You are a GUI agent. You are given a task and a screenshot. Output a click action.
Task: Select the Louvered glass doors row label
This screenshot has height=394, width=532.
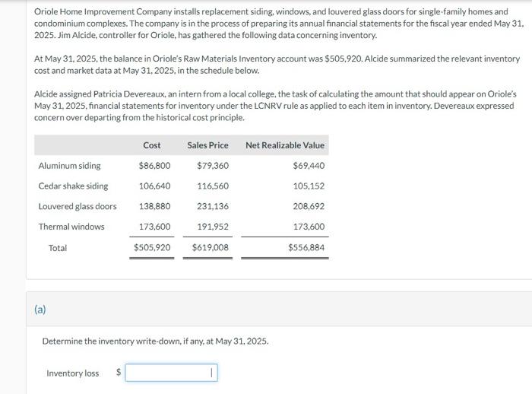coord(78,207)
